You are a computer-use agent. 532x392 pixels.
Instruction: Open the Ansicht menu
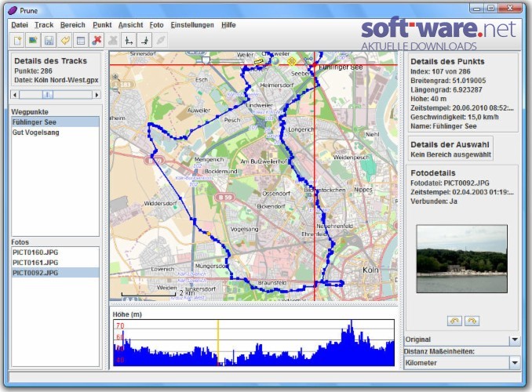click(130, 25)
